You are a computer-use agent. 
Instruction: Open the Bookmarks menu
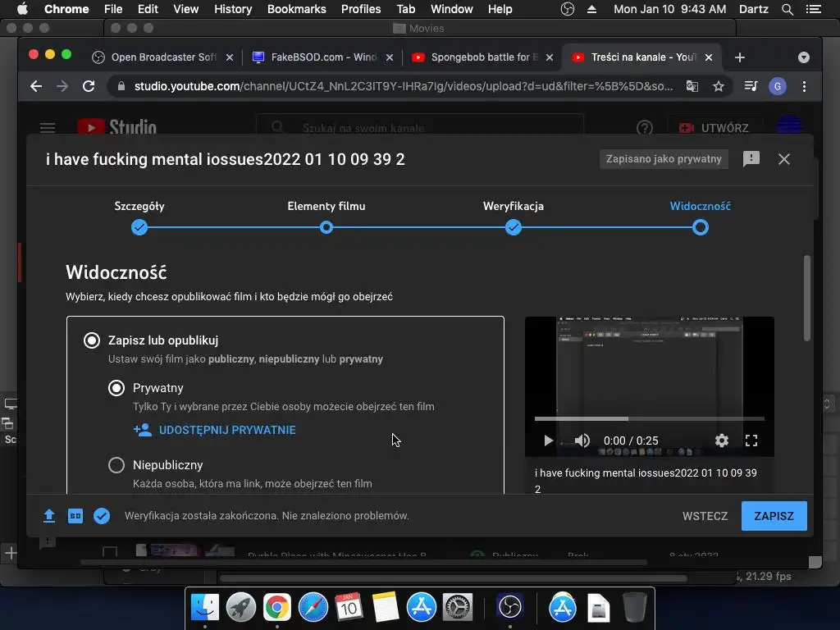coord(297,9)
